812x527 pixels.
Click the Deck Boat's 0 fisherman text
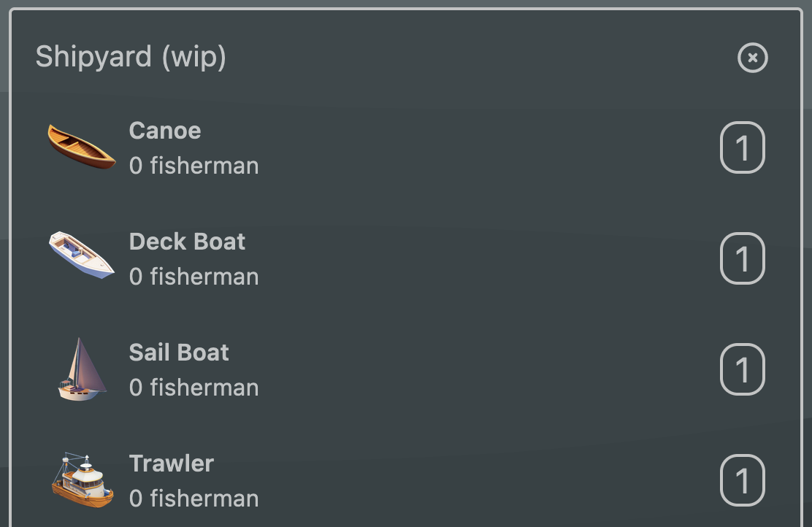(x=194, y=277)
